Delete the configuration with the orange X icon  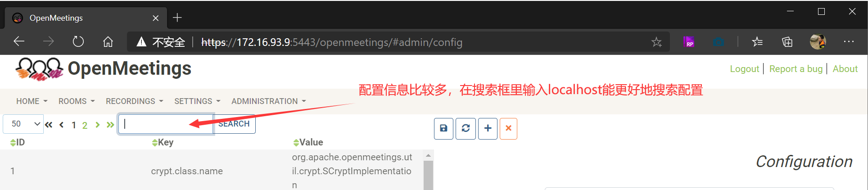click(x=508, y=129)
